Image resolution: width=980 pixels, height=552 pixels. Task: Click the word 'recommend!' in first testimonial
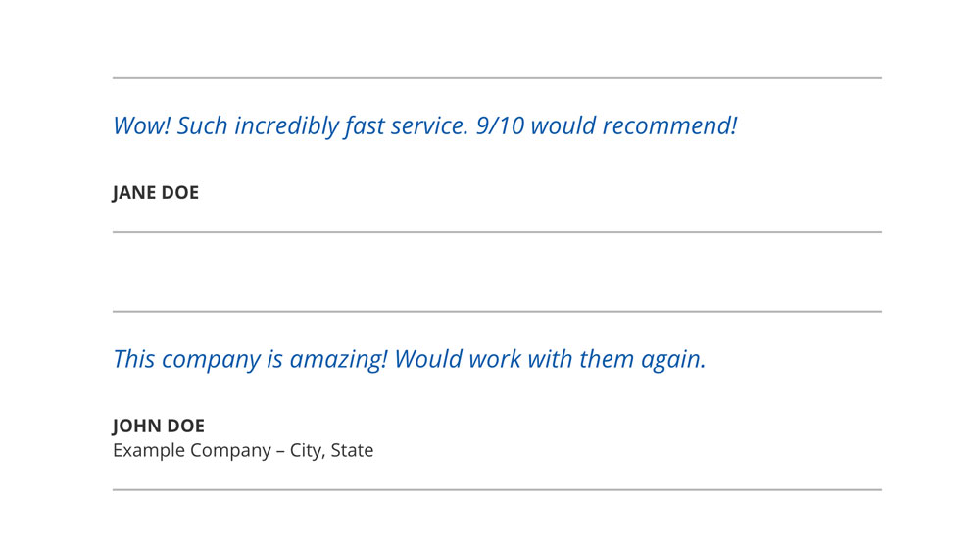pyautogui.click(x=670, y=125)
